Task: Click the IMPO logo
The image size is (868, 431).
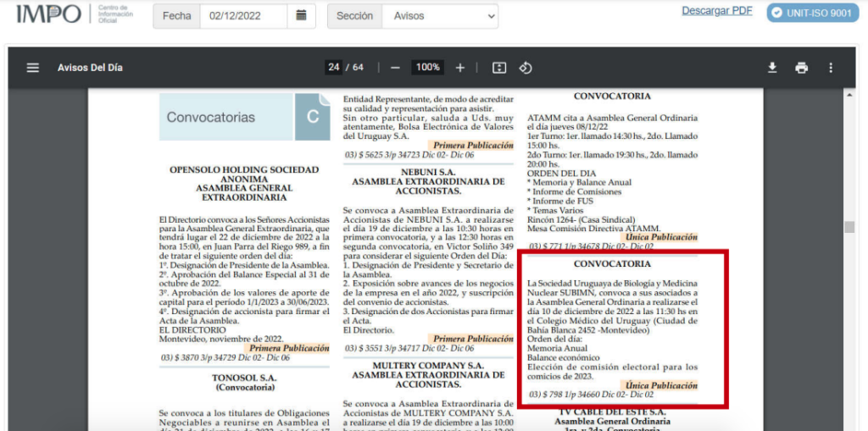Action: click(48, 14)
